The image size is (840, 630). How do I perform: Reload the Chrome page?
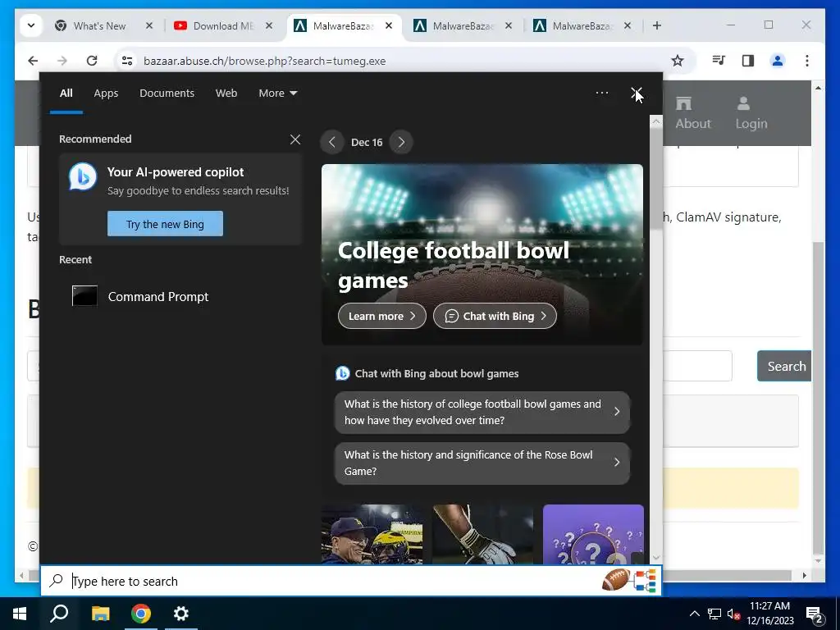pyautogui.click(x=92, y=61)
